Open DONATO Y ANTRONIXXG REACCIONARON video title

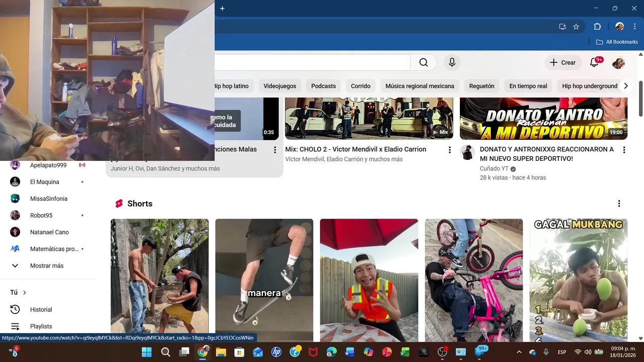click(x=547, y=154)
